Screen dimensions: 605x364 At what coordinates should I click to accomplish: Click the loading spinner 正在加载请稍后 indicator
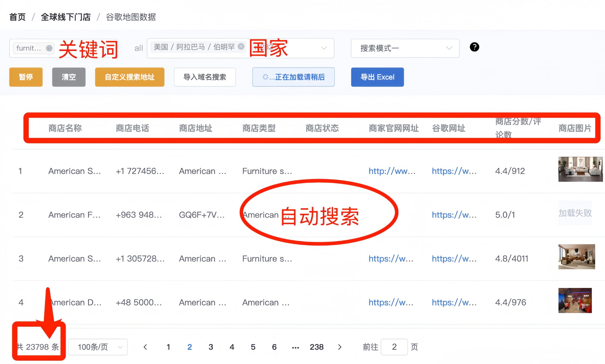pyautogui.click(x=294, y=77)
